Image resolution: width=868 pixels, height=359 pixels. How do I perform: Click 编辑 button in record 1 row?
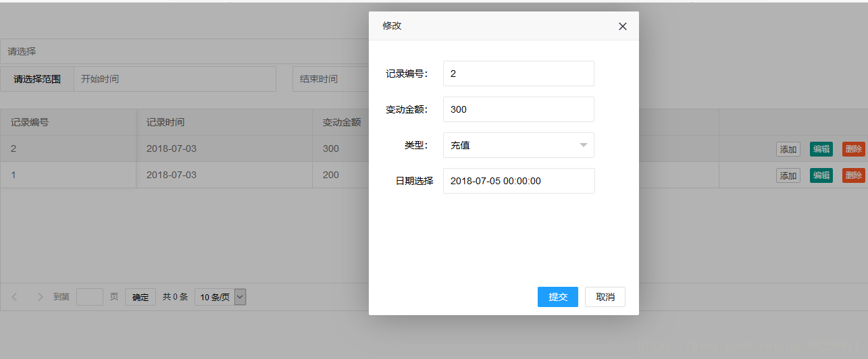(x=821, y=175)
